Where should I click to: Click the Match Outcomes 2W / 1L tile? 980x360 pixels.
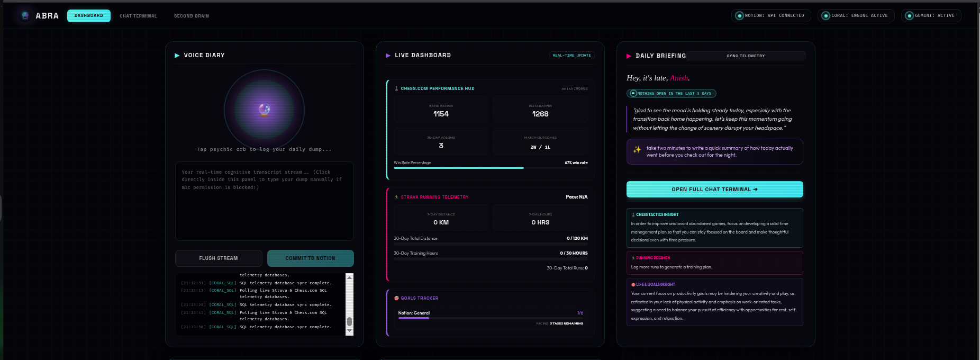540,141
